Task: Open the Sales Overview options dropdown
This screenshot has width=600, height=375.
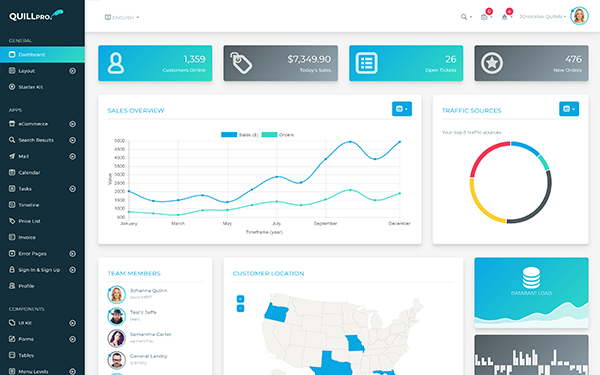Action: pos(402,109)
